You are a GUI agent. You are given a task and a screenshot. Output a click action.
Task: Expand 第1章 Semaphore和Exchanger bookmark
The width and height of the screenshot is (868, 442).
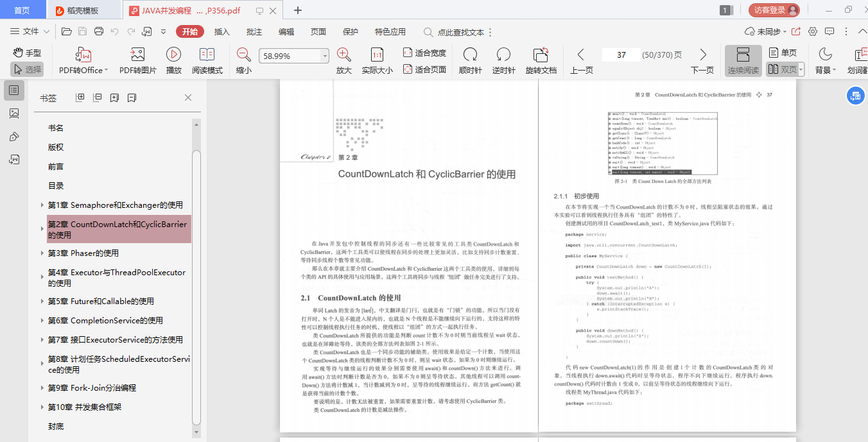[42, 205]
